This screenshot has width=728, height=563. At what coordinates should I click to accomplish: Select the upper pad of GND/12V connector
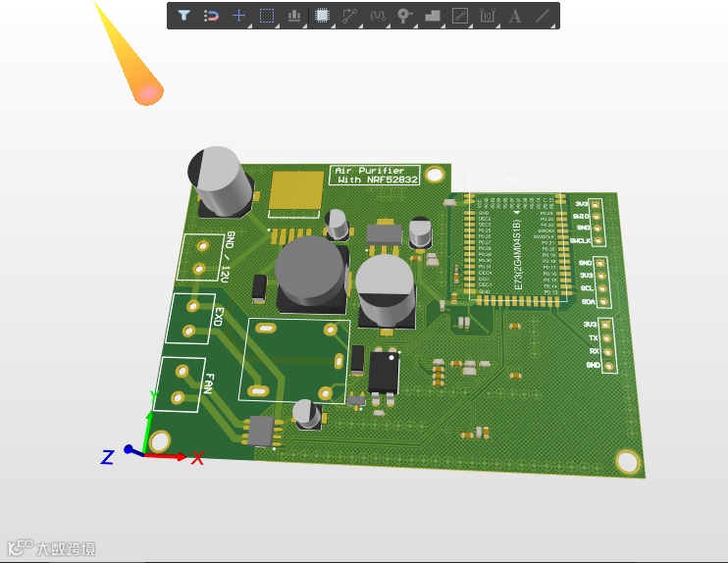tap(203, 245)
